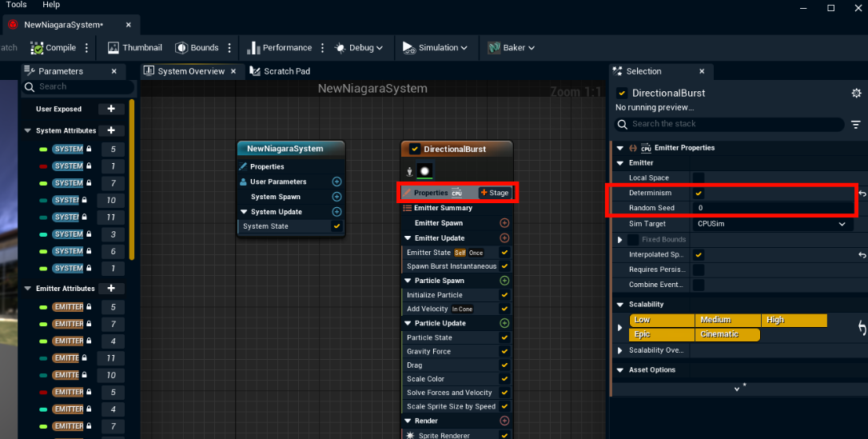The height and width of the screenshot is (439, 868).
Task: Click the Performance toolbar icon
Action: coord(253,48)
